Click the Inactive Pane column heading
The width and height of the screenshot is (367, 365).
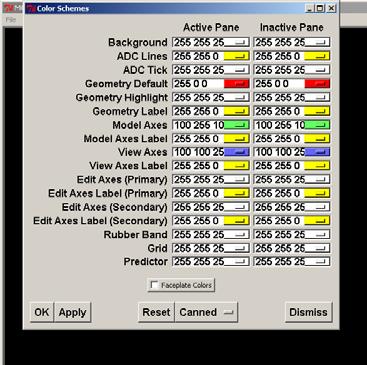(292, 27)
